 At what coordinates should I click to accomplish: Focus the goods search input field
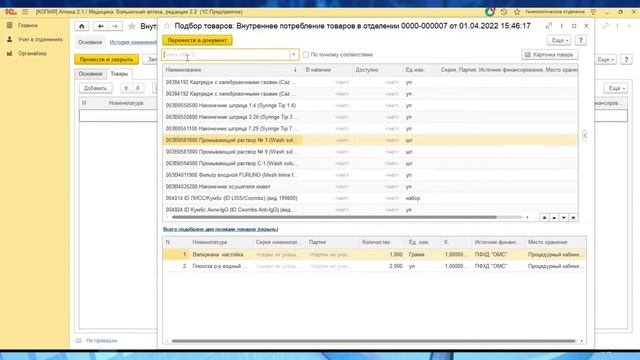226,54
